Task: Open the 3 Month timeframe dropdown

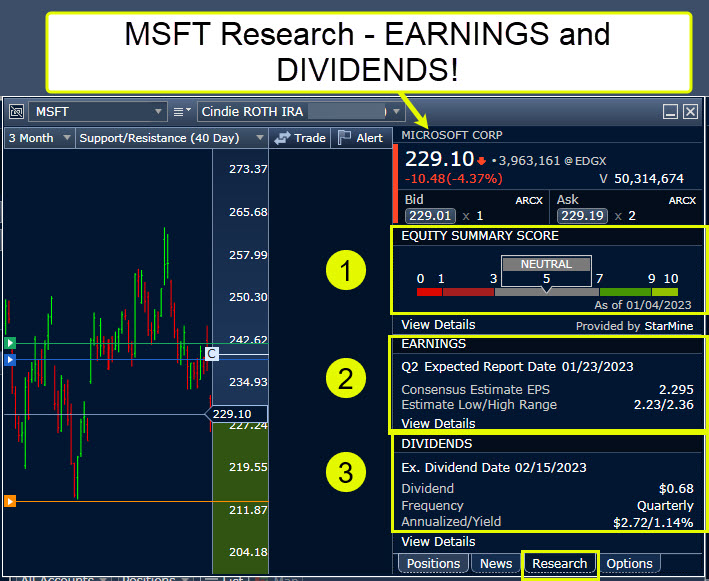Action: 66,138
